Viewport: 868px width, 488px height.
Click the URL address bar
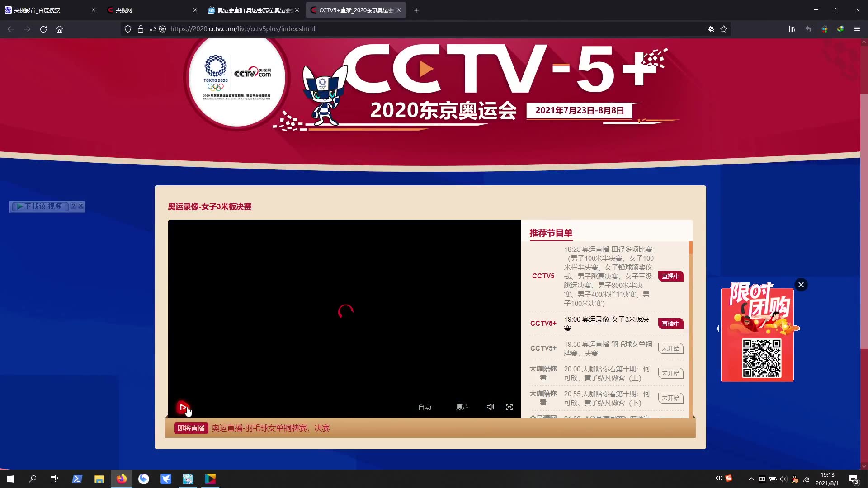pos(425,29)
